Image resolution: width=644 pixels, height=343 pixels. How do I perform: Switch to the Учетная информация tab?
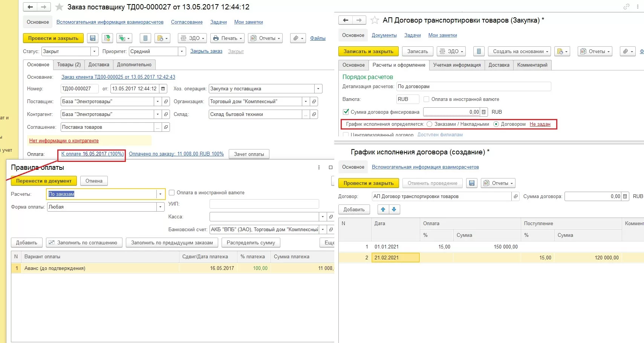click(x=457, y=65)
